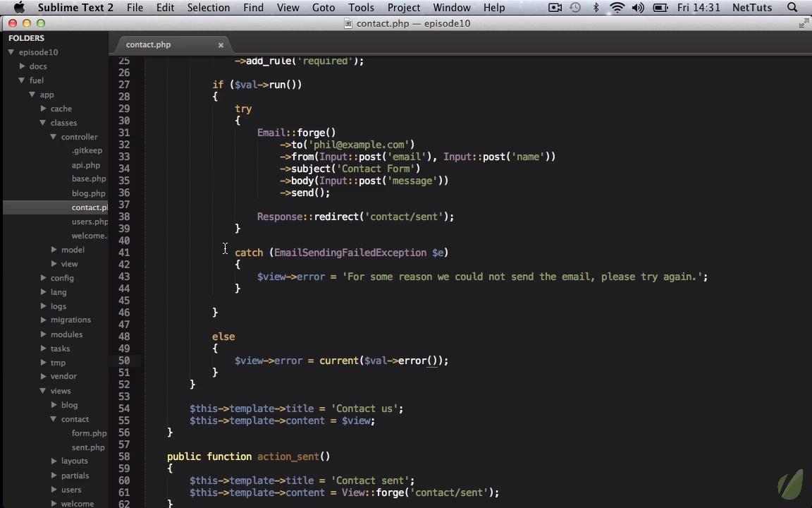Open the Window menu

click(452, 7)
